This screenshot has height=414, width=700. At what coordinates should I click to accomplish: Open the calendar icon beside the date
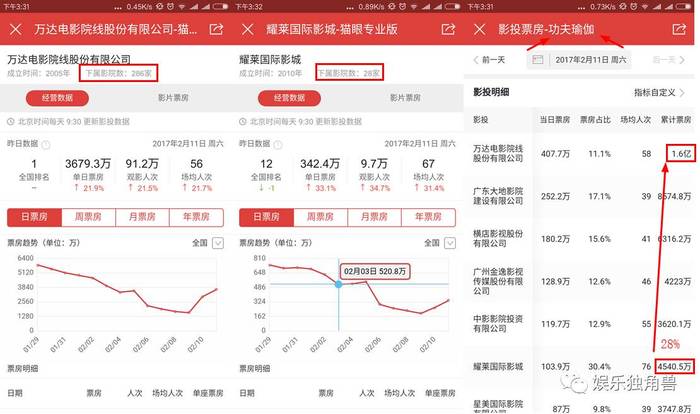[538, 61]
